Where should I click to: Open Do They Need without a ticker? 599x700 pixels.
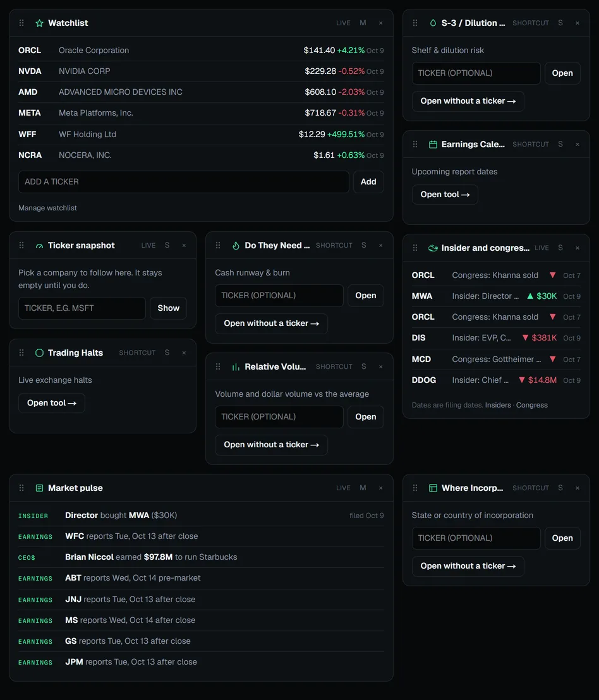click(x=271, y=323)
